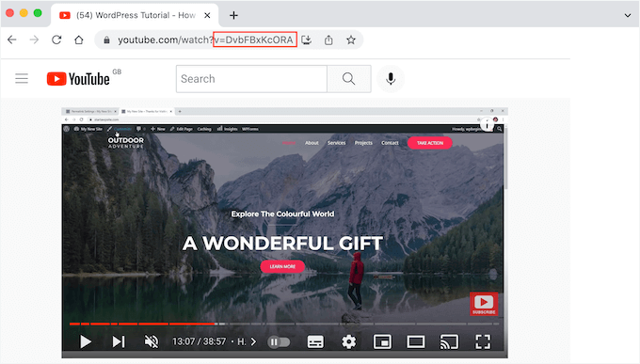
Task: Play the video with play button
Action: 86,341
